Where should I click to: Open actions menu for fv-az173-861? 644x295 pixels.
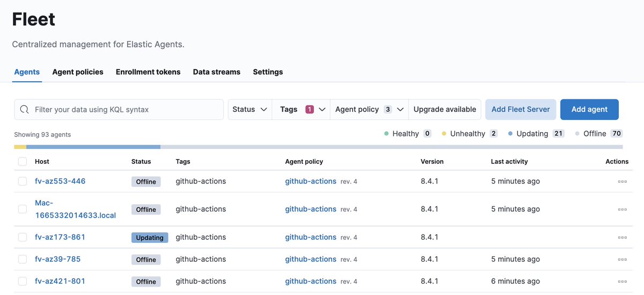click(622, 238)
